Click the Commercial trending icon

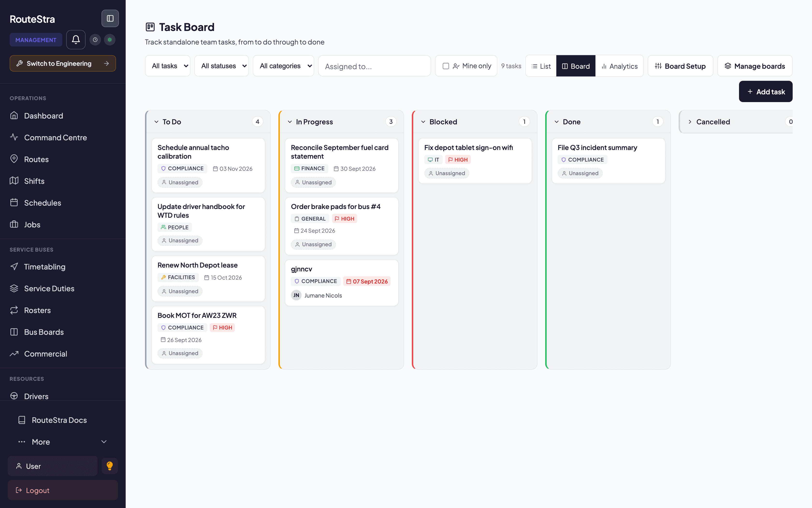click(14, 353)
